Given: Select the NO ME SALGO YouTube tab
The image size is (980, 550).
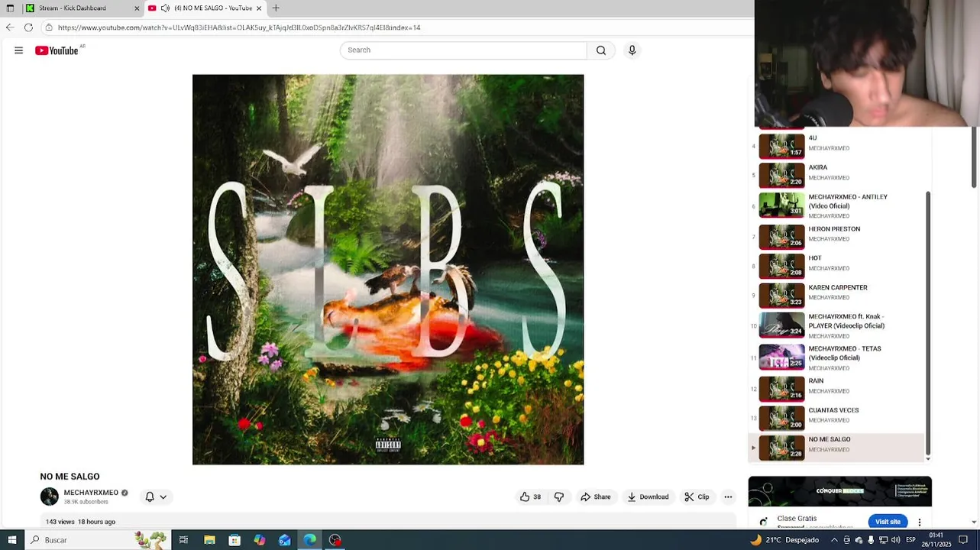Looking at the screenshot, I should tap(205, 8).
